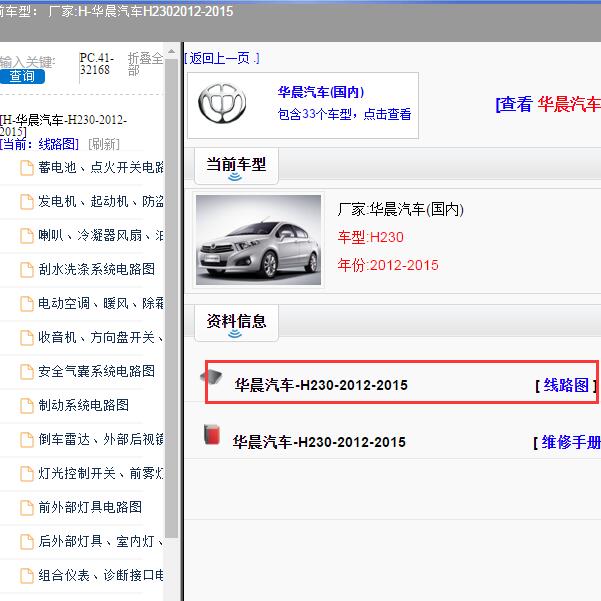Click document icon next to 喇叭

27,236
